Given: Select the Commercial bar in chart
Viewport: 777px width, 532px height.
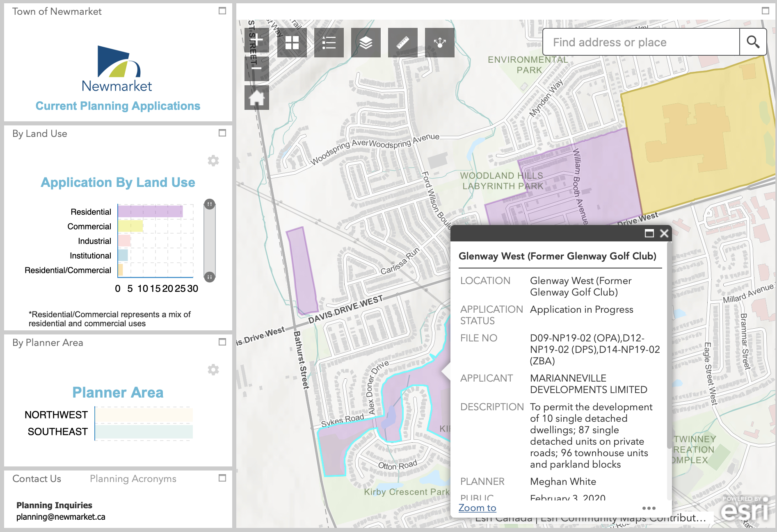Looking at the screenshot, I should pos(130,226).
